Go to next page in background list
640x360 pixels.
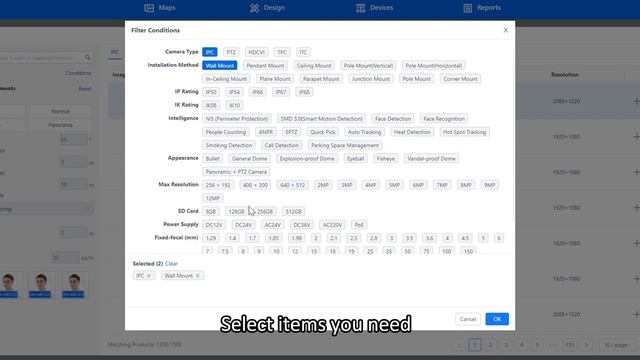click(586, 345)
